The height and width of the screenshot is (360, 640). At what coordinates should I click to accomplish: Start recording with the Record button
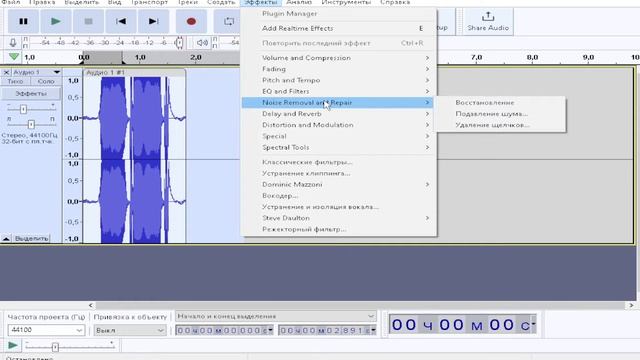click(x=191, y=21)
